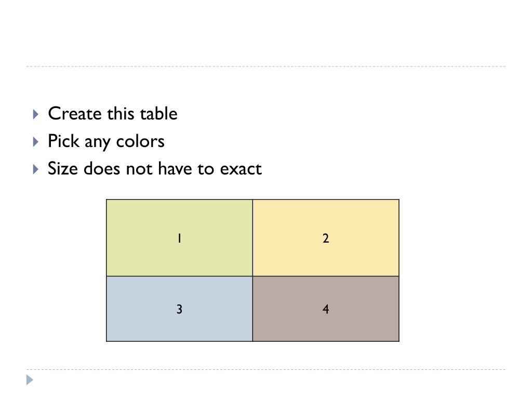The width and height of the screenshot is (532, 399).
Task: Click the horizontal border between cells 1 and 3
Action: click(179, 276)
